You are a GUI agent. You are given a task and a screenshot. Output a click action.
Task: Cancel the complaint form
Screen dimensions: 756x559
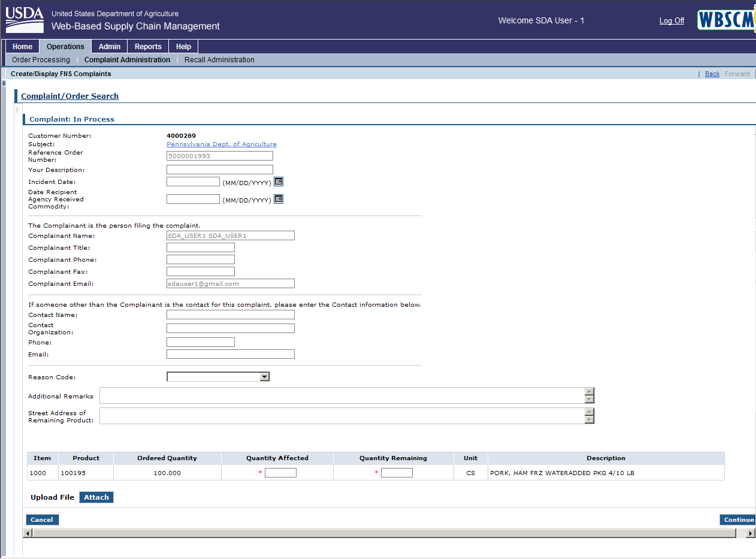pos(42,520)
